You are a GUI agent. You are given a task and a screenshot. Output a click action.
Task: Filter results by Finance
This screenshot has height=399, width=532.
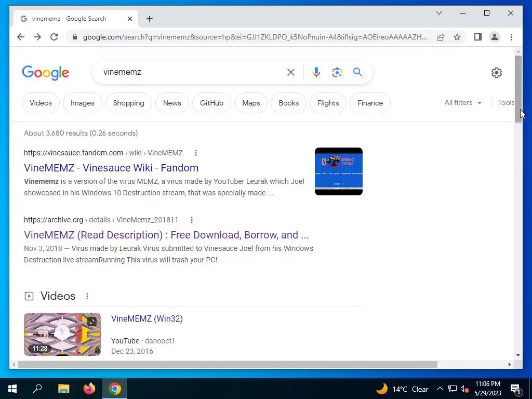click(370, 103)
